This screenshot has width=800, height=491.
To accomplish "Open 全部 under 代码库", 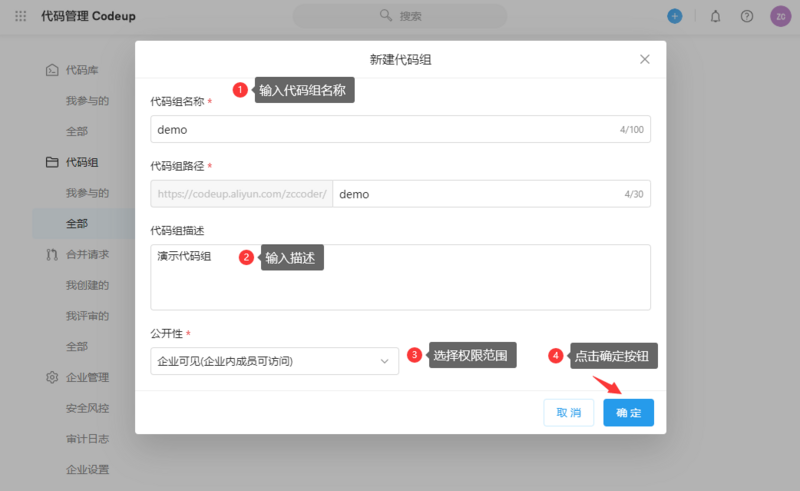I will [x=77, y=131].
